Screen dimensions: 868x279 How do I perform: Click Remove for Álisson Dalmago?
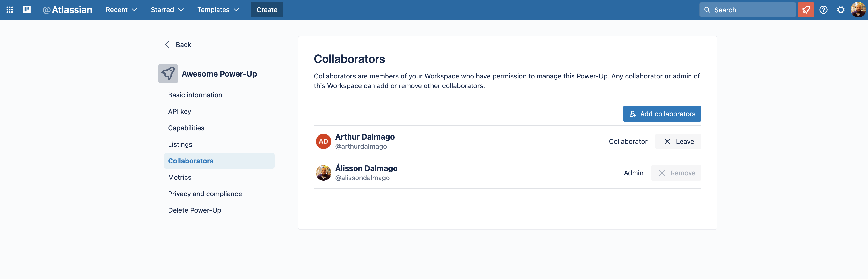(x=676, y=173)
